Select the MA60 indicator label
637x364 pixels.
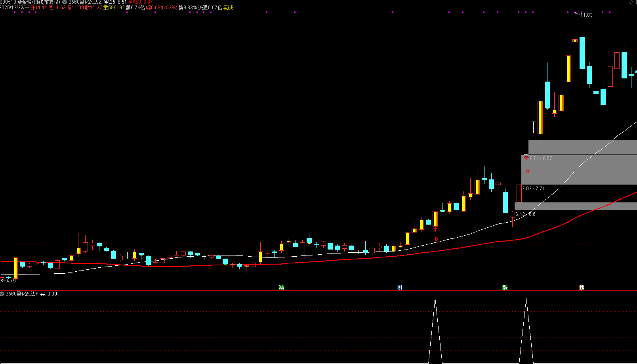pos(141,2)
